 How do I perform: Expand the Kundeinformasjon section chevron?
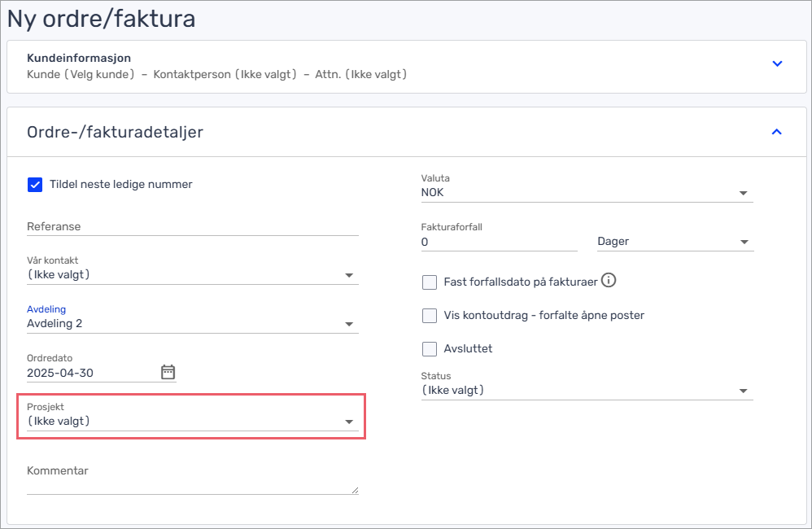[x=777, y=63]
